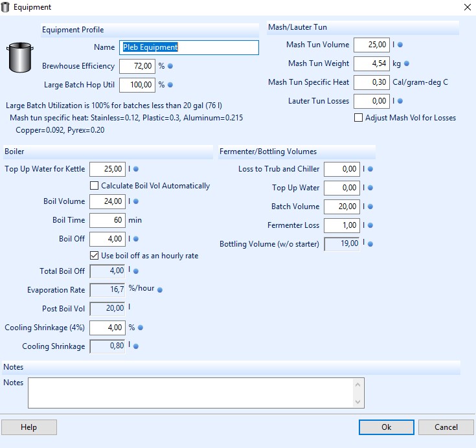The height and width of the screenshot is (448, 476).
Task: Click the blue dot beside Cooling Shrinkage (4%)
Action: tap(141, 328)
